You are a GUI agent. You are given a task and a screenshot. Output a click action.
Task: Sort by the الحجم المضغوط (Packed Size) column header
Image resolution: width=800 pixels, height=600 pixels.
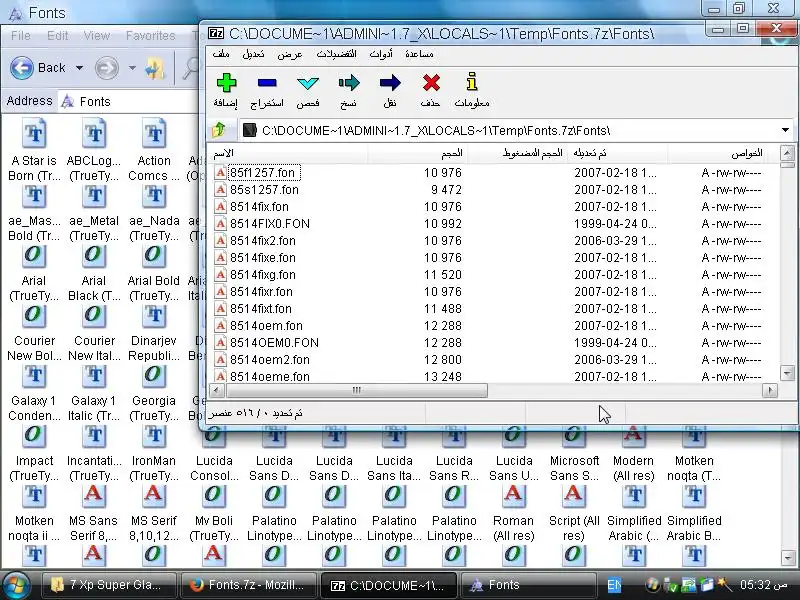517,153
